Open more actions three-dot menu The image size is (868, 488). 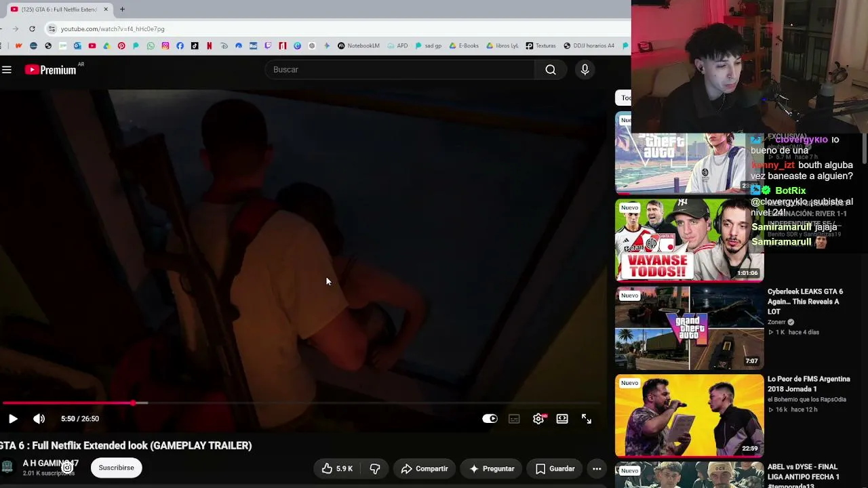597,468
